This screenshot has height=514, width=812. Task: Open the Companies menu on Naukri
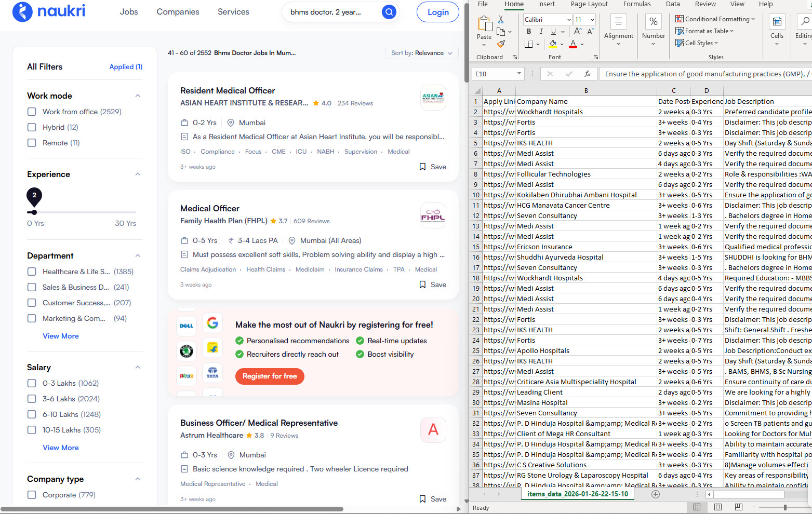[x=178, y=12]
